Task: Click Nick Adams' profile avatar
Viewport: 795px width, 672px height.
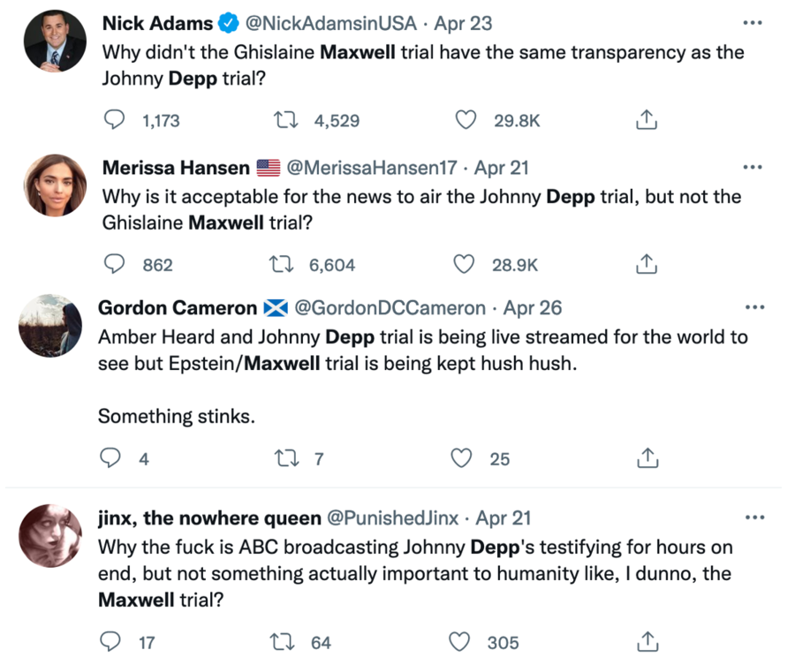Action: [55, 42]
